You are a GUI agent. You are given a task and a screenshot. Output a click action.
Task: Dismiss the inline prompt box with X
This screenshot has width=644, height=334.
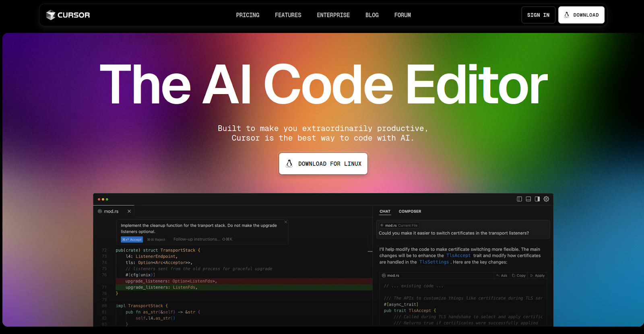(286, 222)
